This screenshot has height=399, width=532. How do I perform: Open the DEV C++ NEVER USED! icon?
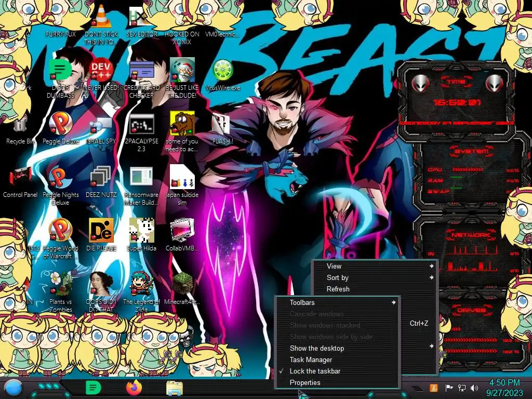pyautogui.click(x=101, y=75)
